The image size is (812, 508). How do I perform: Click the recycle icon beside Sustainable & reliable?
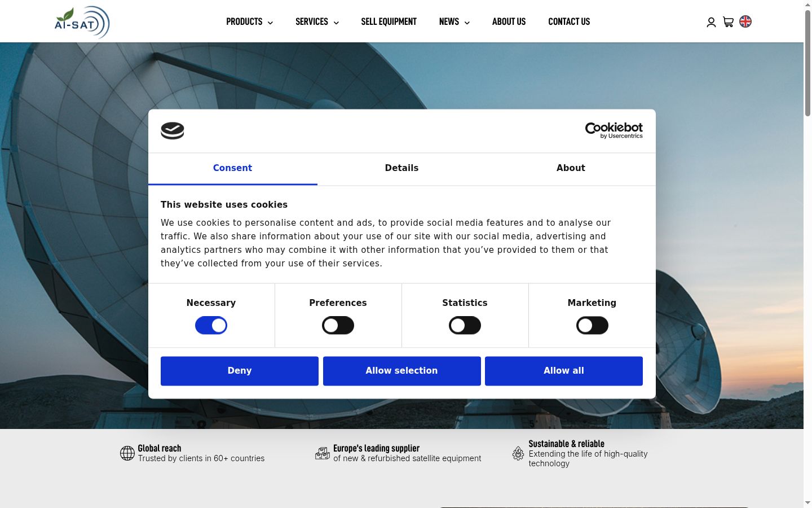click(518, 453)
